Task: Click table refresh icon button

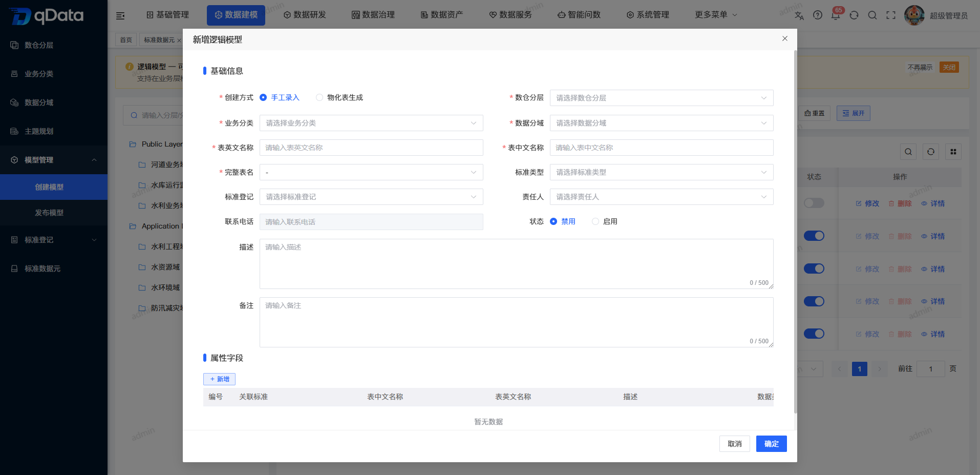Action: (931, 152)
